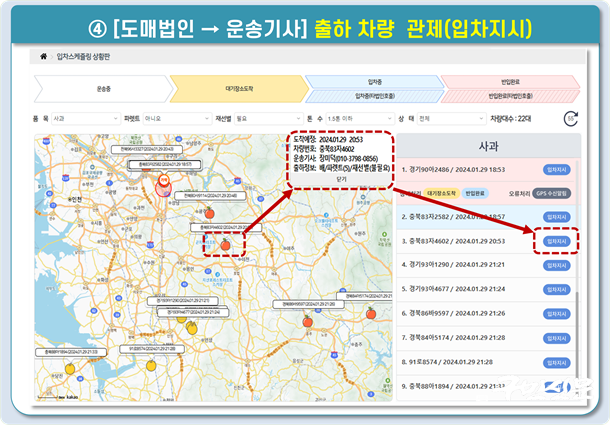Expand the 파렛트 dropdown
610x425 pixels.
pos(179,117)
